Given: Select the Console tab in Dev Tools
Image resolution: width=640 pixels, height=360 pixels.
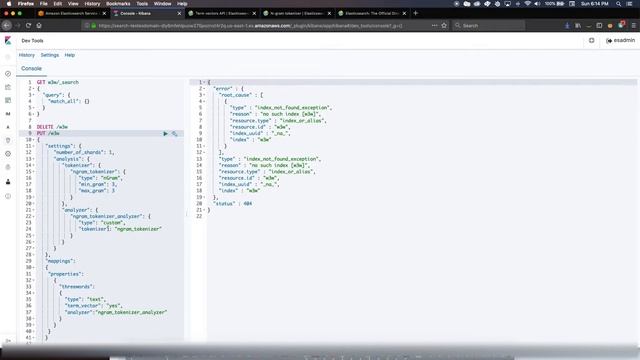Looking at the screenshot, I should pyautogui.click(x=31, y=69).
